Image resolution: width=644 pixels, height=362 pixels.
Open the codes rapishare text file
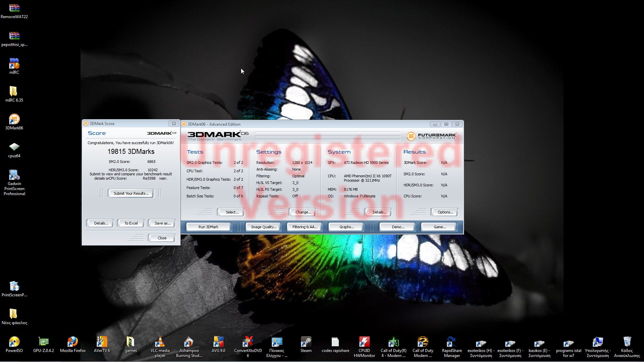pos(335,342)
